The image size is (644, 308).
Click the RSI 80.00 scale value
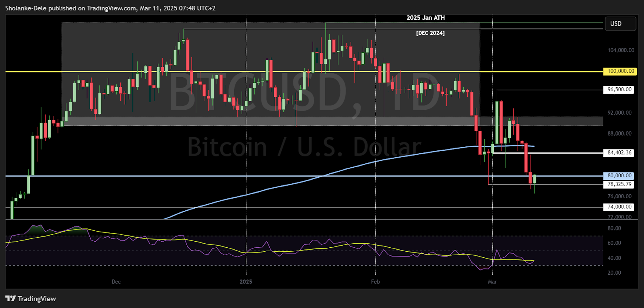coord(614,228)
